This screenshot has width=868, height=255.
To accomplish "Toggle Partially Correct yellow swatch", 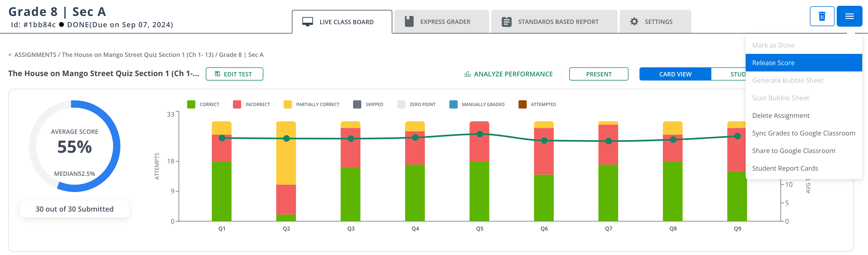I will (x=288, y=104).
